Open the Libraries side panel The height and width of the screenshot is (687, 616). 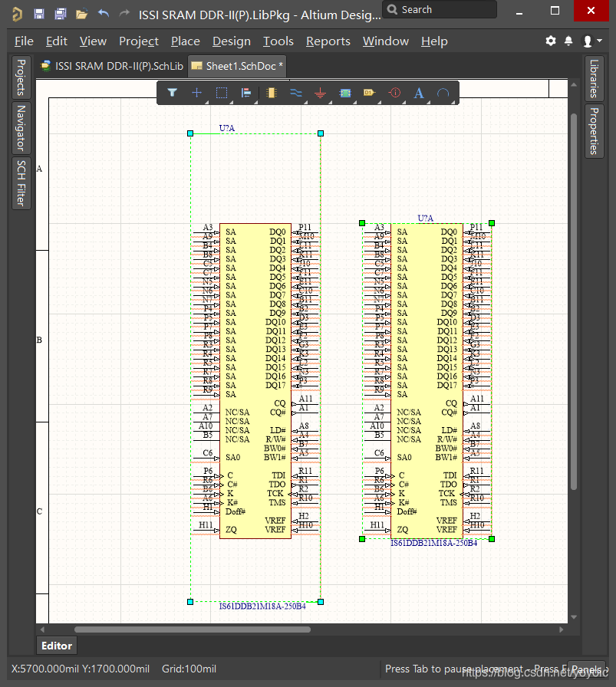point(594,78)
